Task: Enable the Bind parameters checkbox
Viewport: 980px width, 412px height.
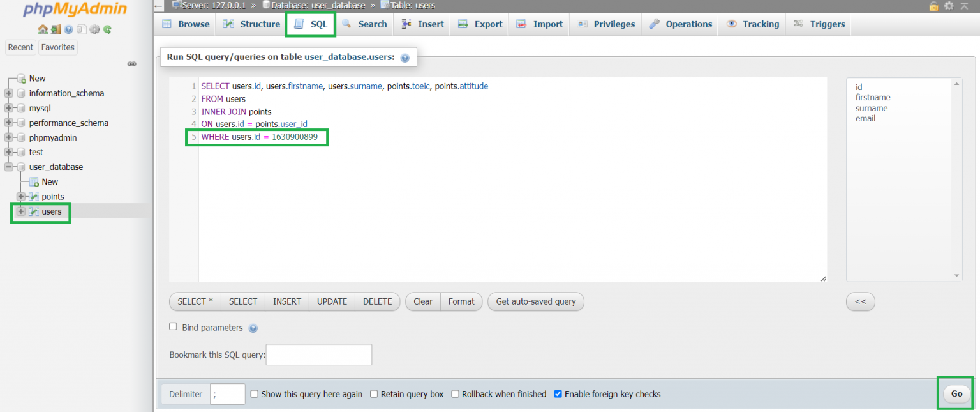Action: tap(173, 326)
